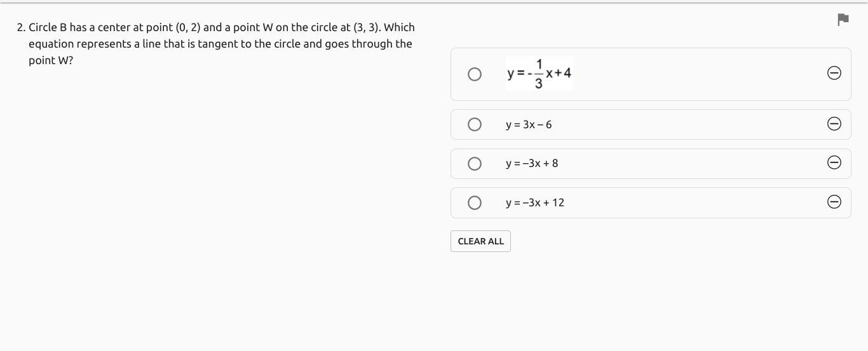Click the question number '2.'
This screenshot has width=868, height=351.
click(x=22, y=27)
